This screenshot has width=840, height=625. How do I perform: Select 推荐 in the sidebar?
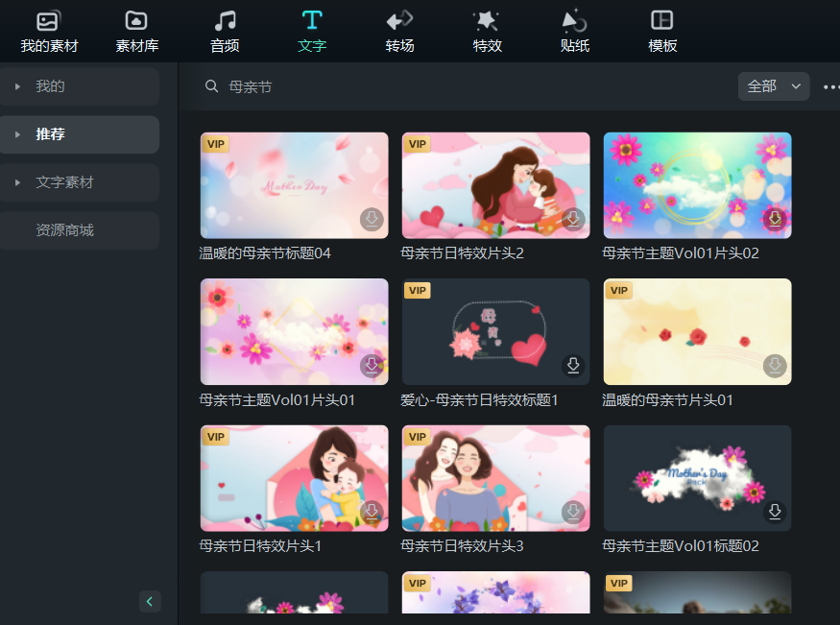click(51, 134)
